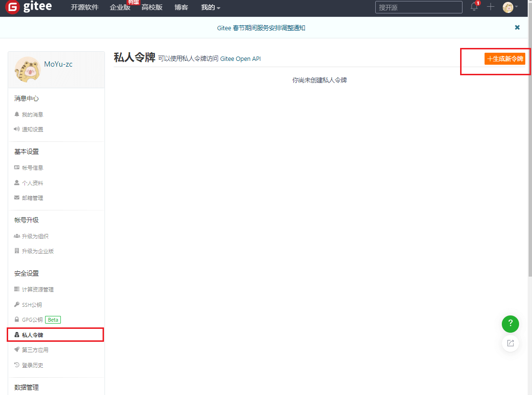Open 升级为企业版 option
This screenshot has width=532, height=395.
coord(38,251)
